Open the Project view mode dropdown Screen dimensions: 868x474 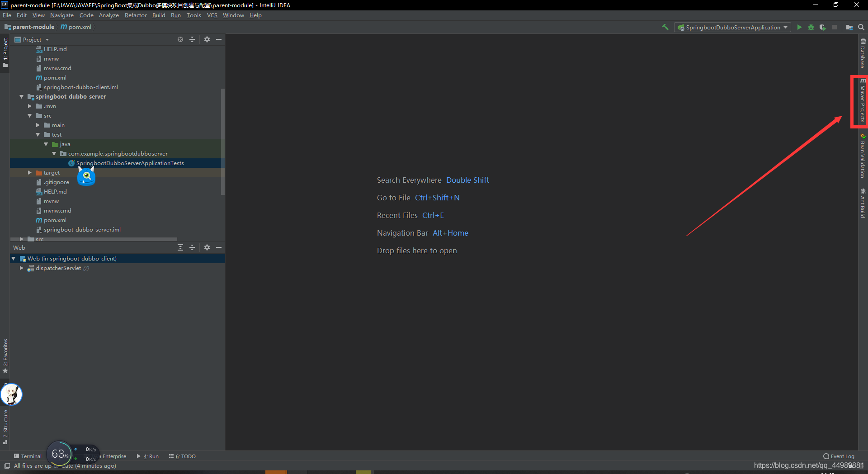coord(32,39)
